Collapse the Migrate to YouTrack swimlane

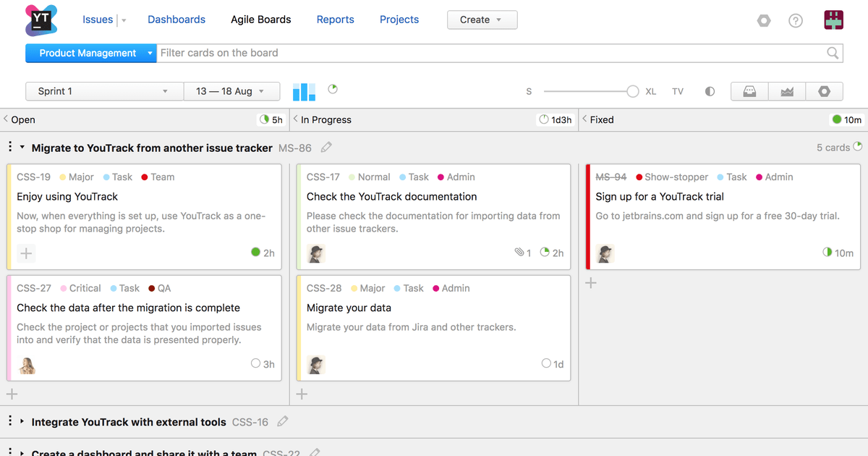[x=22, y=147]
